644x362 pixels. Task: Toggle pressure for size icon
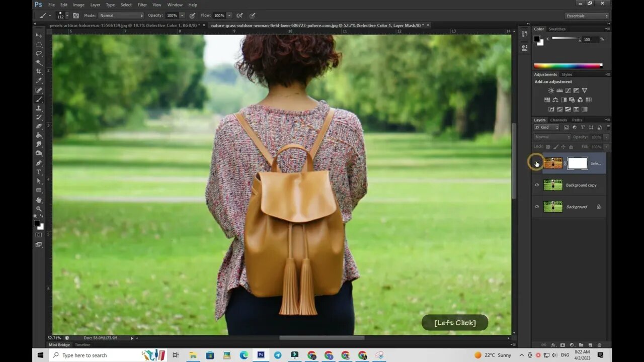[252, 16]
